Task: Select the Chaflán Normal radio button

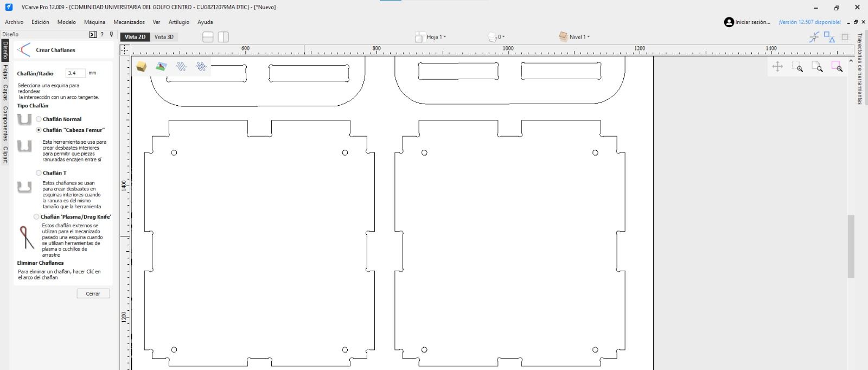Action: [x=39, y=119]
